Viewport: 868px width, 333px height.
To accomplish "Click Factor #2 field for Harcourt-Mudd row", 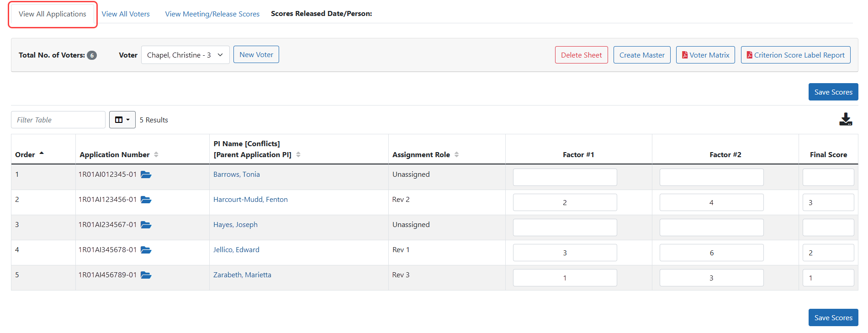I will (711, 202).
